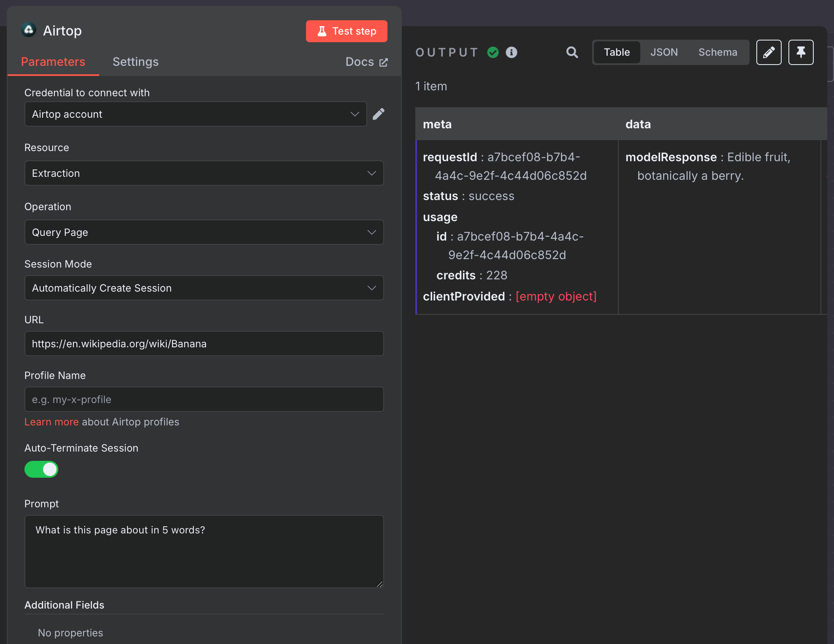Open the Airtop account credential dropdown
The width and height of the screenshot is (834, 644).
195,114
